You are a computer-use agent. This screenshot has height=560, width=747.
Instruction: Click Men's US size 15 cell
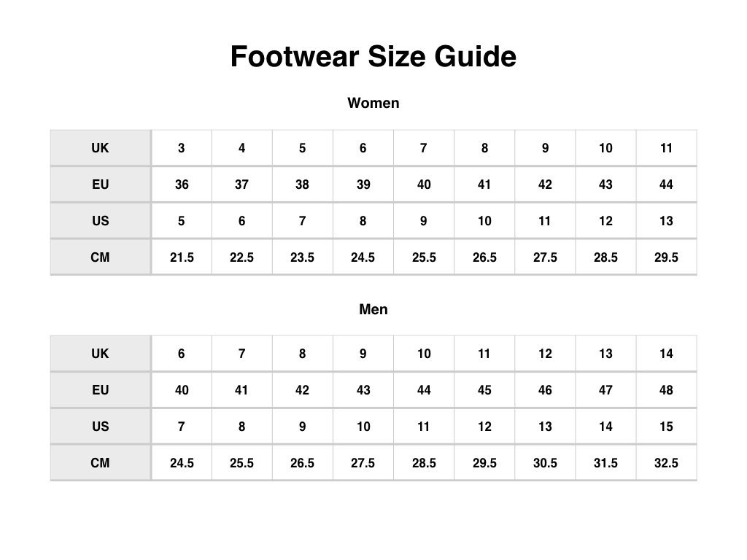point(666,426)
